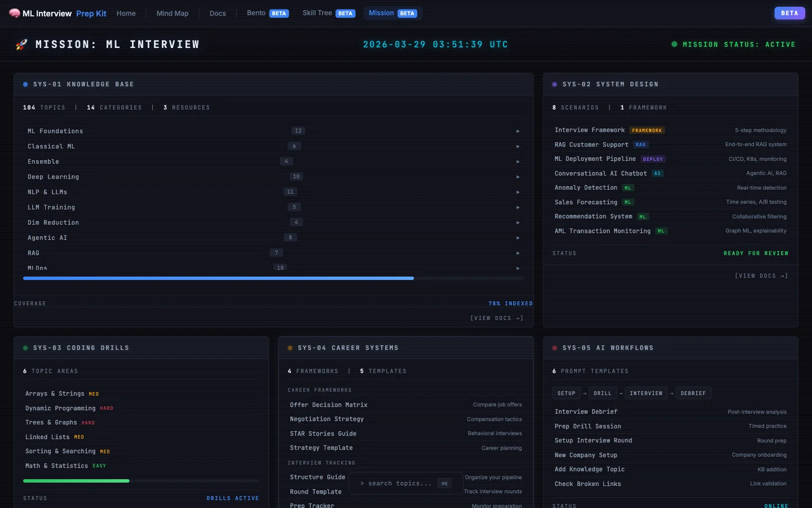812x508 pixels.
Task: Select the Mission beta tab
Action: [393, 13]
